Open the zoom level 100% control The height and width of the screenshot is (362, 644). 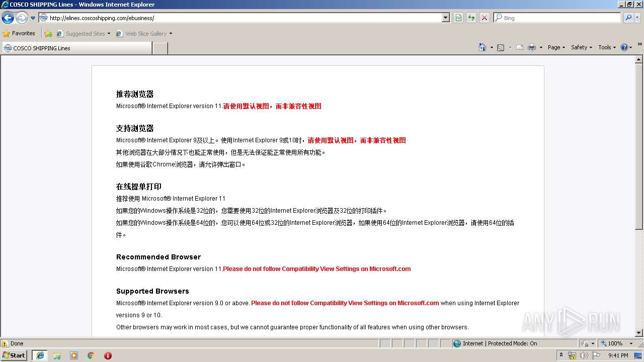pos(611,343)
